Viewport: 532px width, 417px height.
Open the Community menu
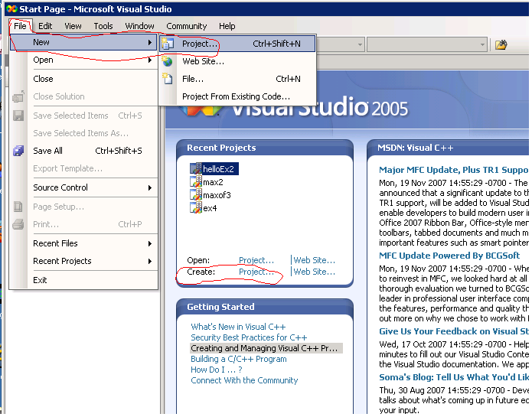click(186, 26)
